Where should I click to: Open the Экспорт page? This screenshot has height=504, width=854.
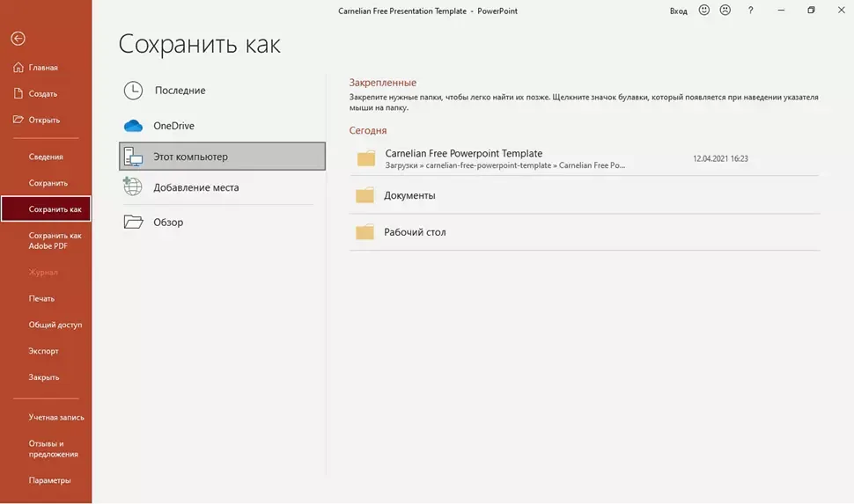click(43, 351)
